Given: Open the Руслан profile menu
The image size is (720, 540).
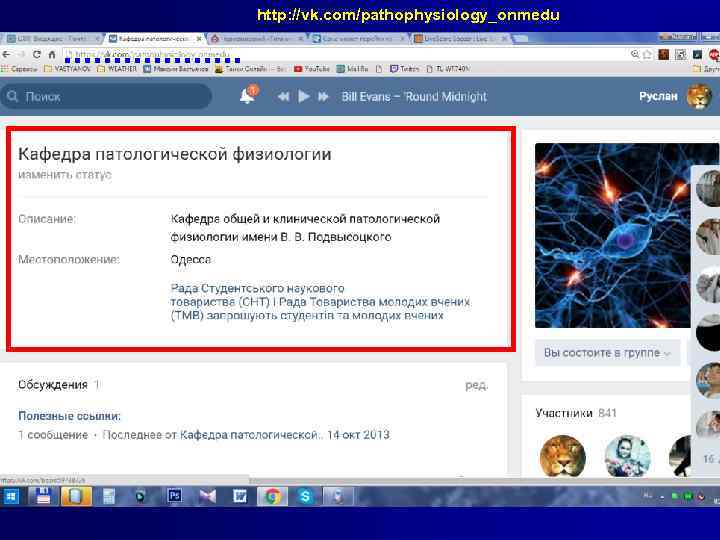Looking at the screenshot, I should pyautogui.click(x=658, y=96).
